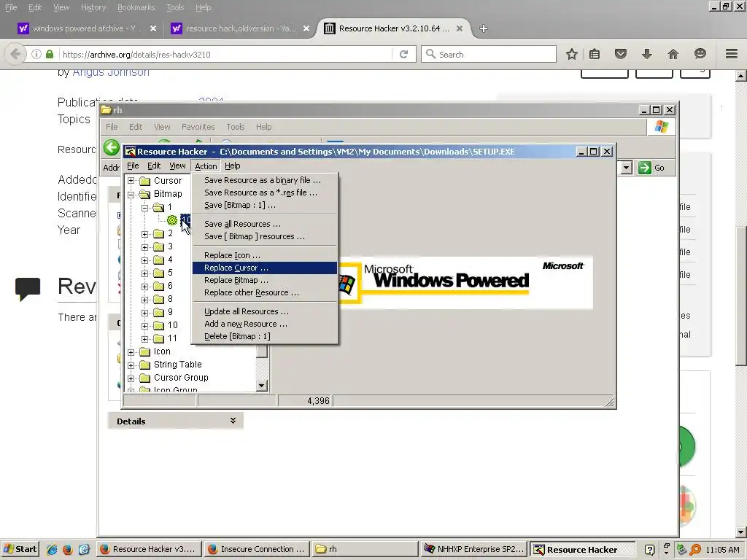The width and height of the screenshot is (747, 560).
Task: Switch to NHHXP Enterprise SP2 taskbar button
Action: pos(473,549)
